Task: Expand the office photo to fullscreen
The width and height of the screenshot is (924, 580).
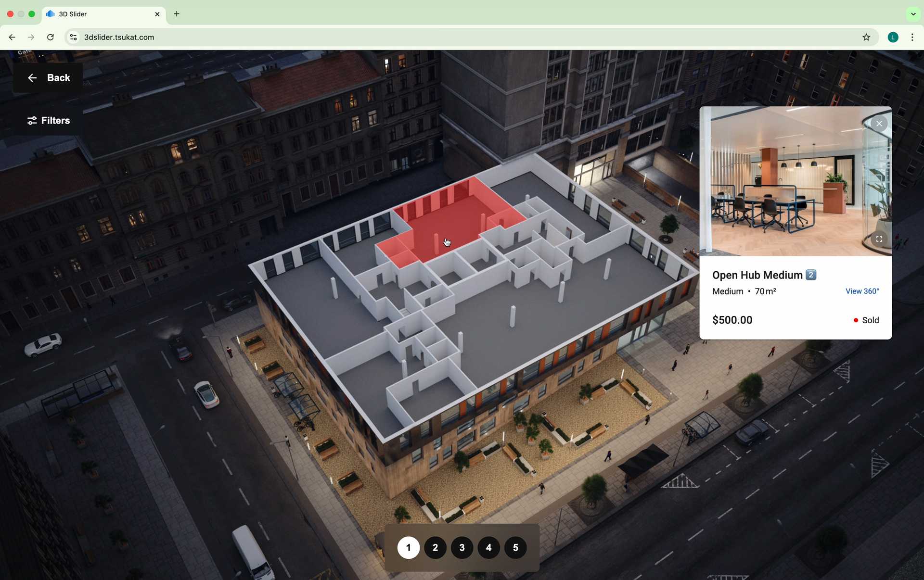Action: [x=879, y=239]
